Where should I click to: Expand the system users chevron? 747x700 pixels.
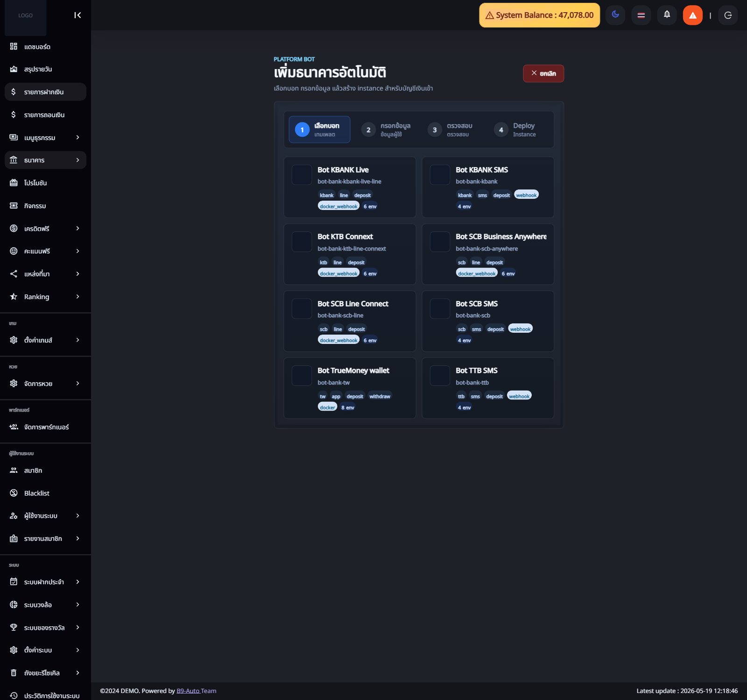[x=78, y=516]
